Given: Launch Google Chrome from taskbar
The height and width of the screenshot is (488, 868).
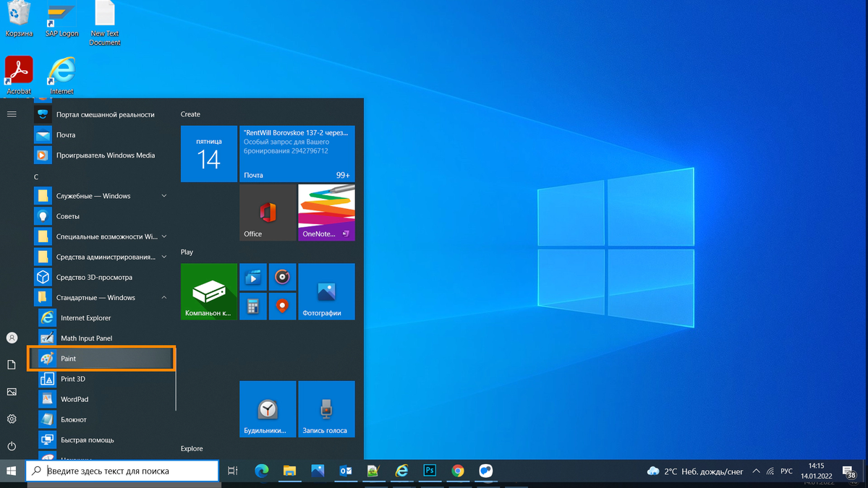Looking at the screenshot, I should point(458,471).
